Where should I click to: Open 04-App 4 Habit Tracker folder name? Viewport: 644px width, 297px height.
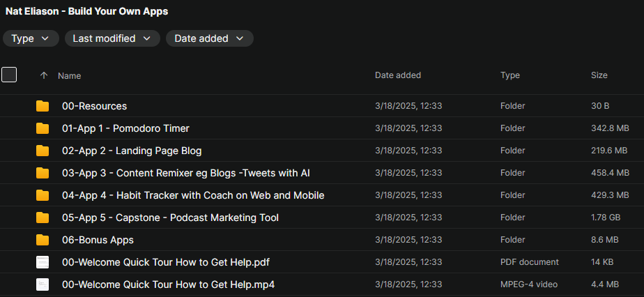(192, 195)
